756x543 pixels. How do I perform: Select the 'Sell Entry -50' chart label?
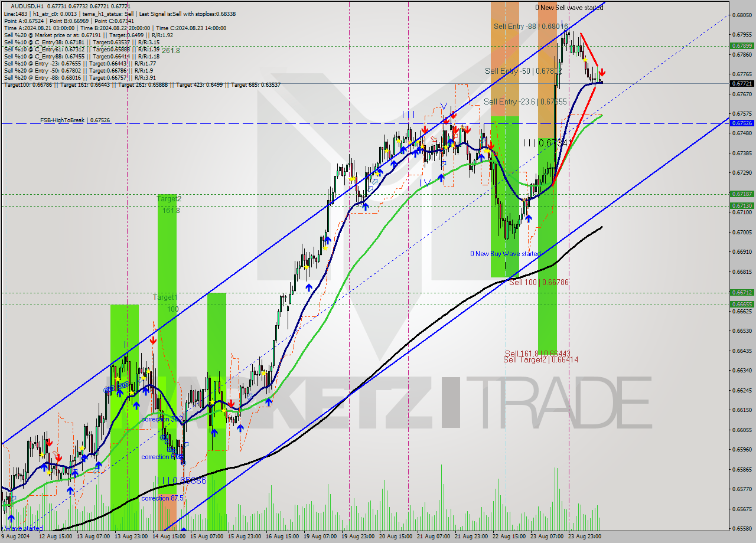pyautogui.click(x=523, y=71)
